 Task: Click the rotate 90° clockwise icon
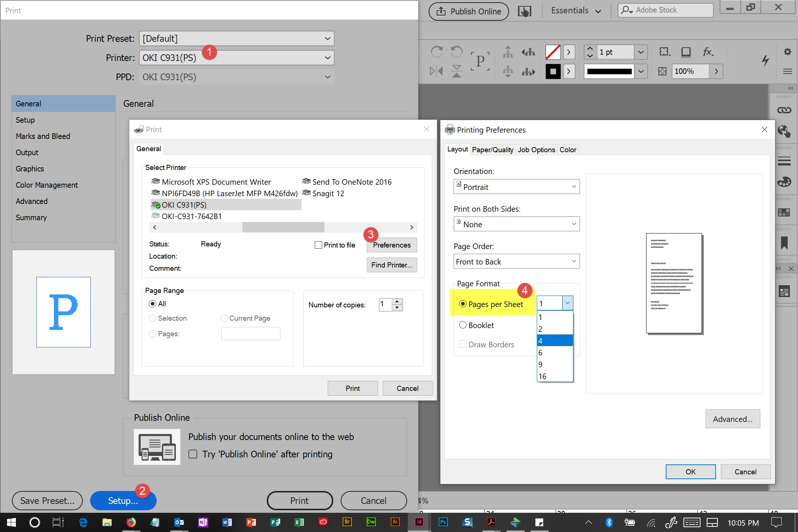click(437, 52)
